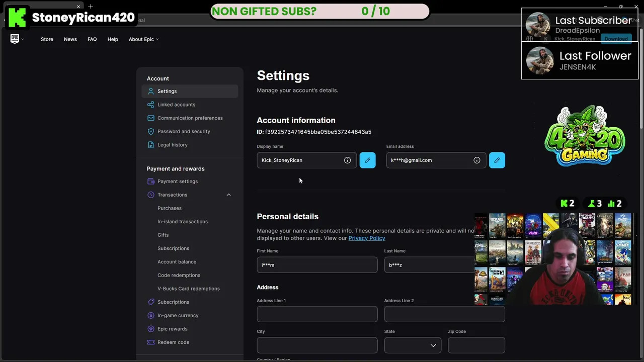Click the First Name field
Screen dimensions: 644x362
pyautogui.click(x=317, y=265)
